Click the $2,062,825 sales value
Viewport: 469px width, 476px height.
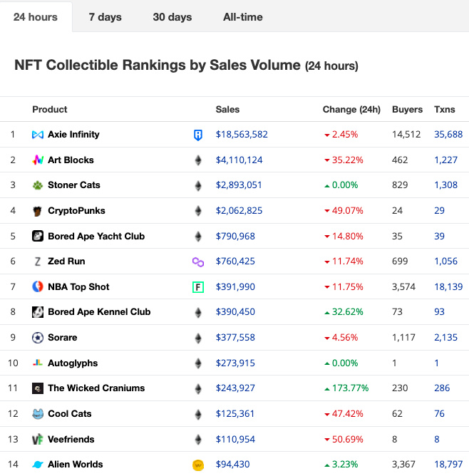pyautogui.click(x=239, y=210)
